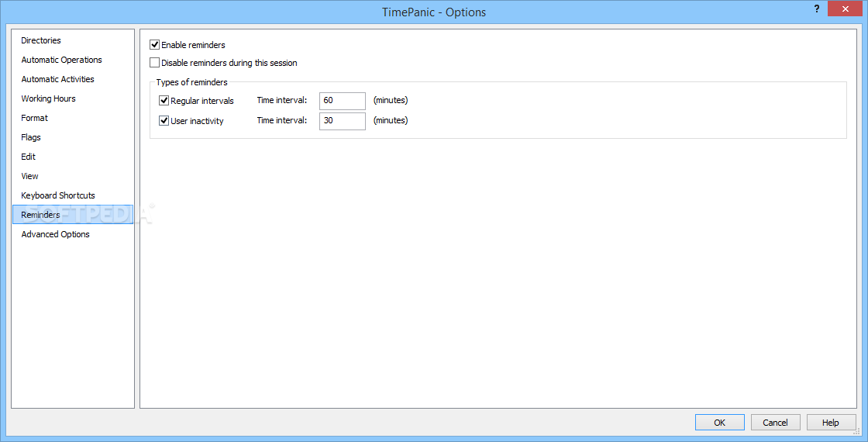Image resolution: width=868 pixels, height=442 pixels.
Task: Open Help from the bottom button
Action: pyautogui.click(x=831, y=422)
